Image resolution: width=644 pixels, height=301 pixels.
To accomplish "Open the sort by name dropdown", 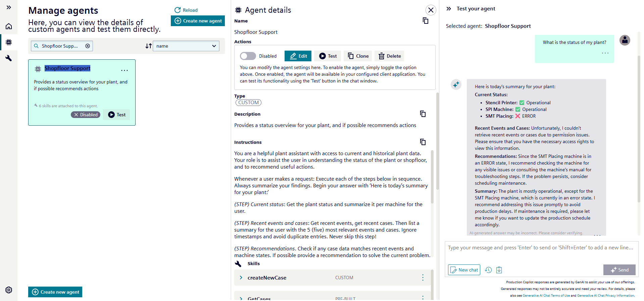I will [186, 46].
